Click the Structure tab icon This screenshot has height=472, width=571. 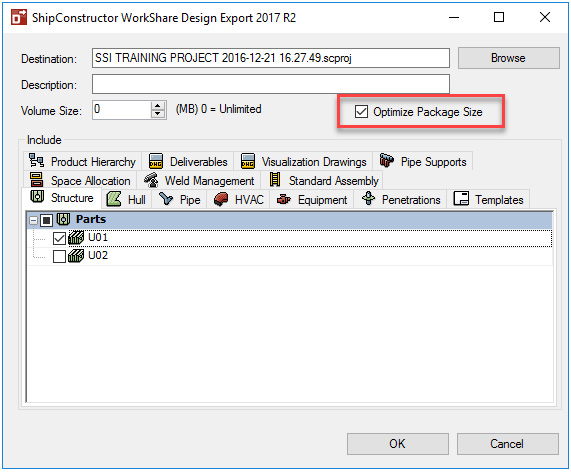tap(37, 197)
